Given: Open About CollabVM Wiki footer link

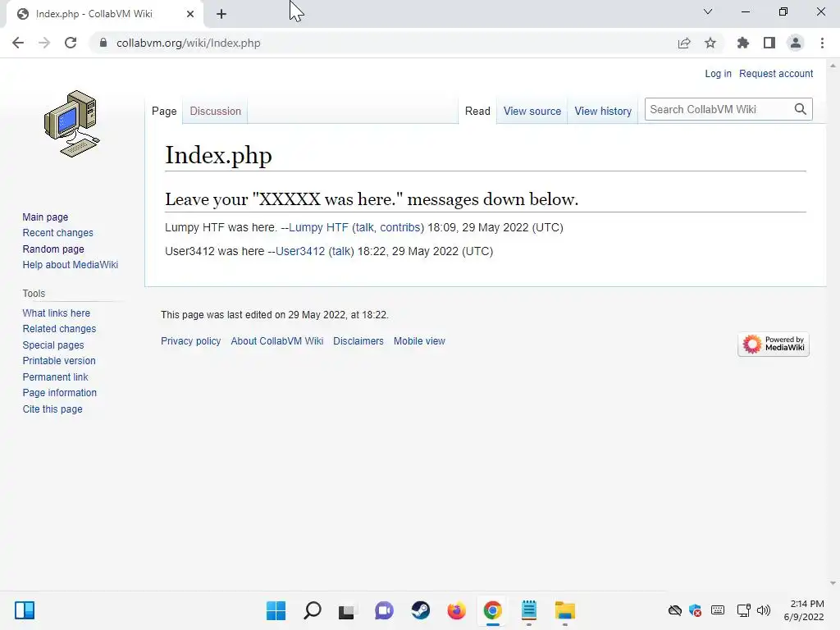Looking at the screenshot, I should 277,340.
